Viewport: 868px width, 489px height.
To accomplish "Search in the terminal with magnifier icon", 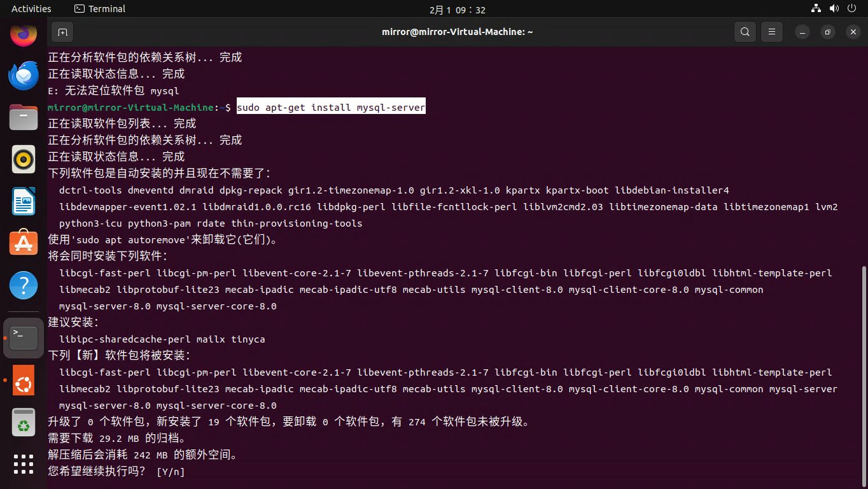I will 745,32.
